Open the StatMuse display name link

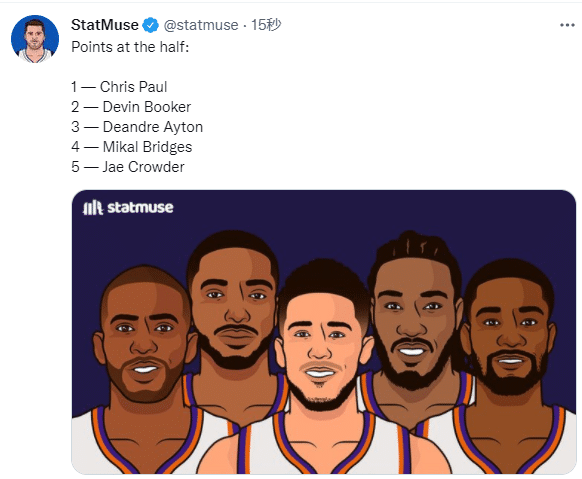click(105, 25)
